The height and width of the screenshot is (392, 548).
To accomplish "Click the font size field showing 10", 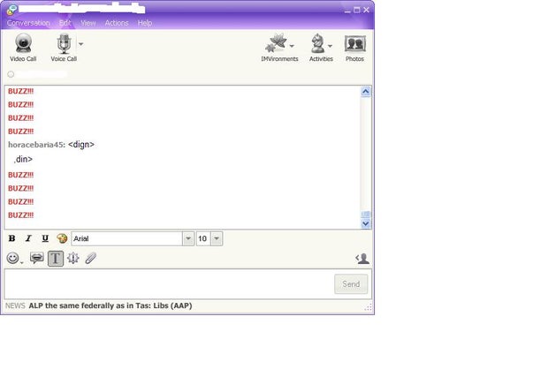I will click(204, 238).
